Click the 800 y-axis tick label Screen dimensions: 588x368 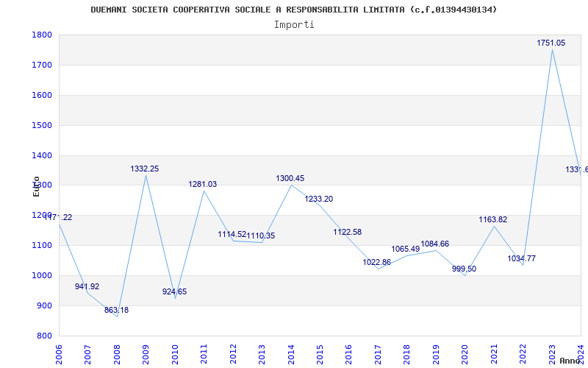point(45,336)
